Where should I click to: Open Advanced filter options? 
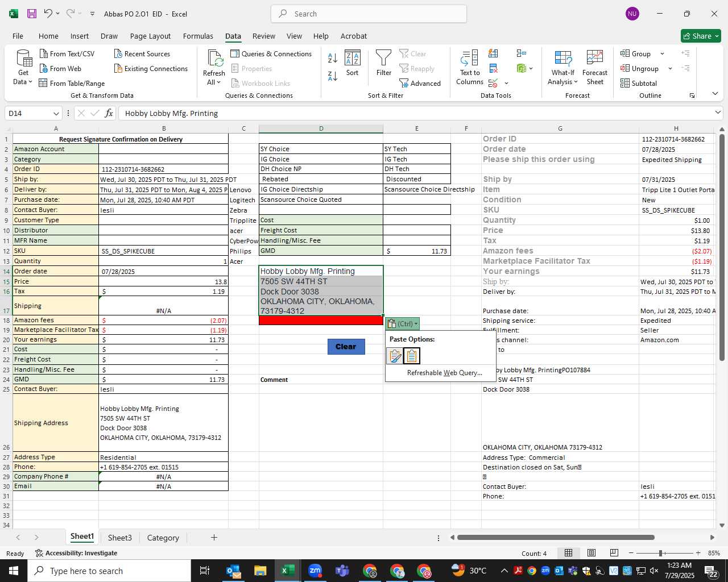pyautogui.click(x=420, y=83)
